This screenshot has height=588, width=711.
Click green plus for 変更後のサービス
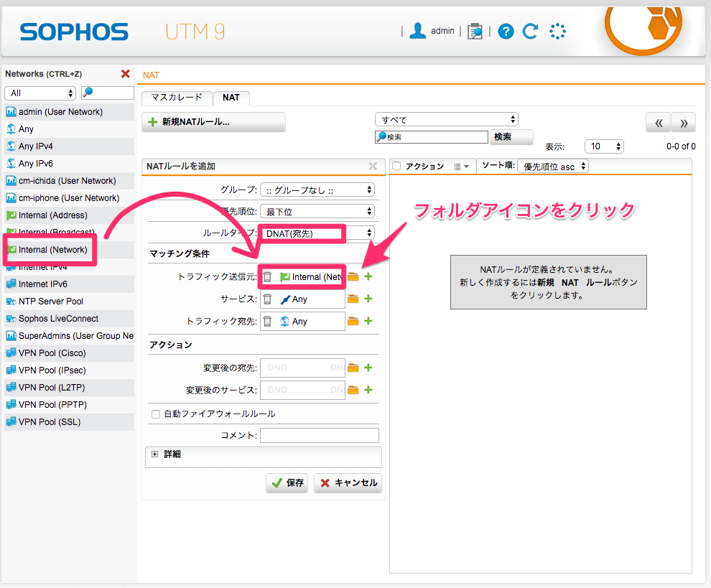click(x=368, y=390)
